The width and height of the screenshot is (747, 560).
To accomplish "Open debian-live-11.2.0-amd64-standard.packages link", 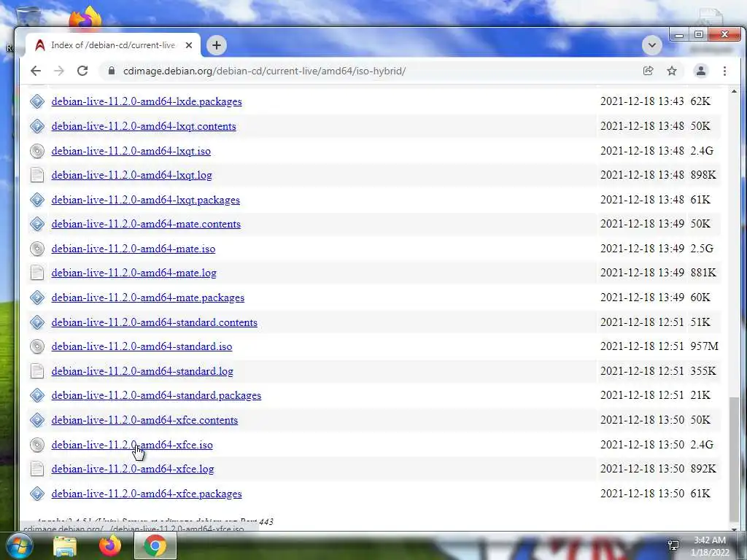I will pyautogui.click(x=156, y=395).
